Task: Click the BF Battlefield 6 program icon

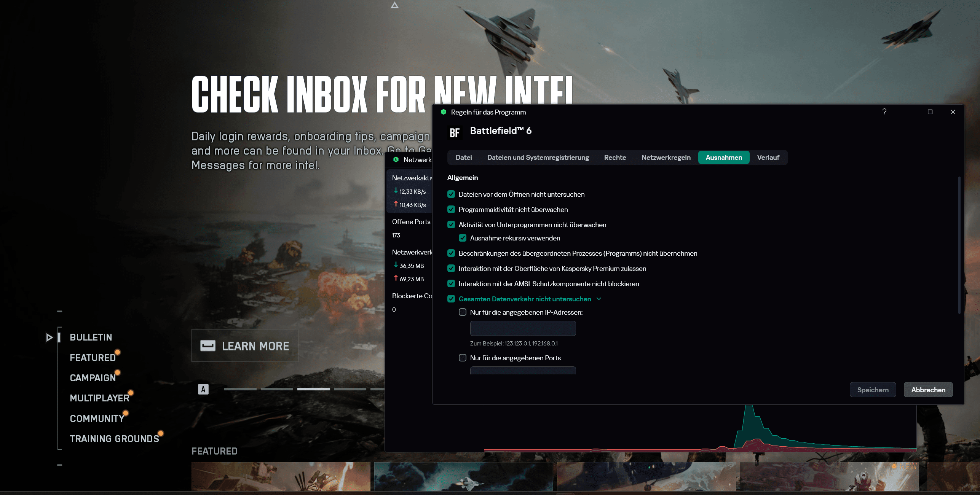Action: (455, 133)
